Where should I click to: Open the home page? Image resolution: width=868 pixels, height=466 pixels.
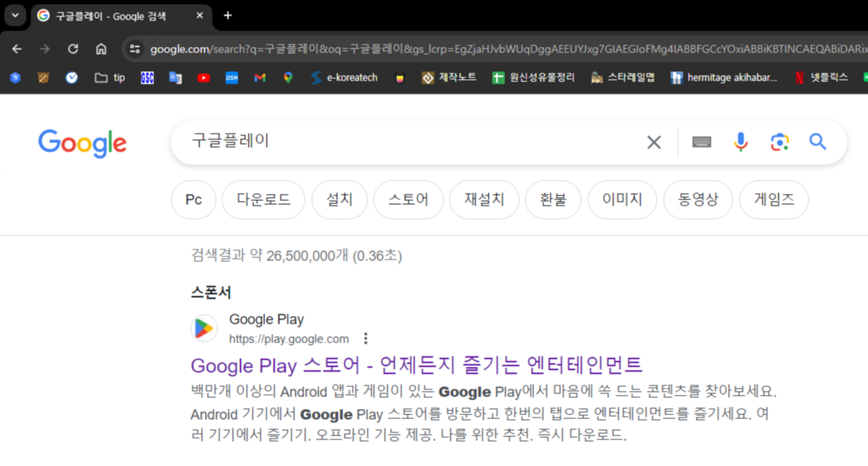point(101,49)
